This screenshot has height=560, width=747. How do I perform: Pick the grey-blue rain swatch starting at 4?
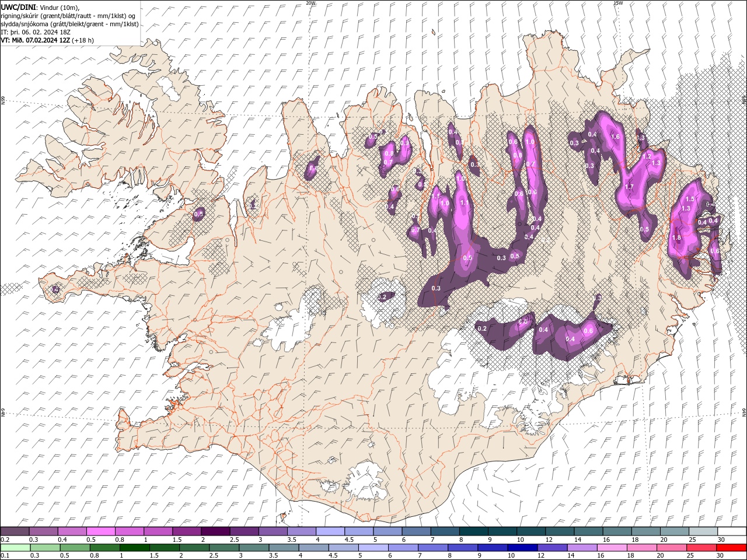tap(313, 548)
